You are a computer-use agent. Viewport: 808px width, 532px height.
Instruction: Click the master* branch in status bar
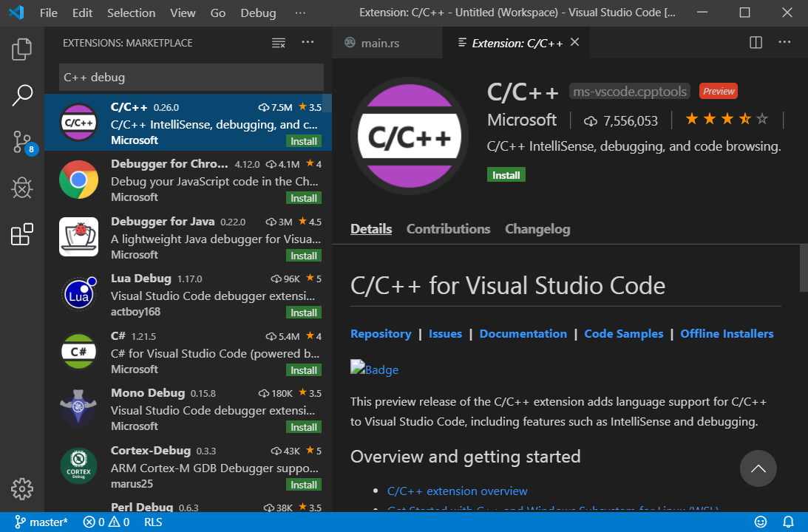[x=41, y=522]
